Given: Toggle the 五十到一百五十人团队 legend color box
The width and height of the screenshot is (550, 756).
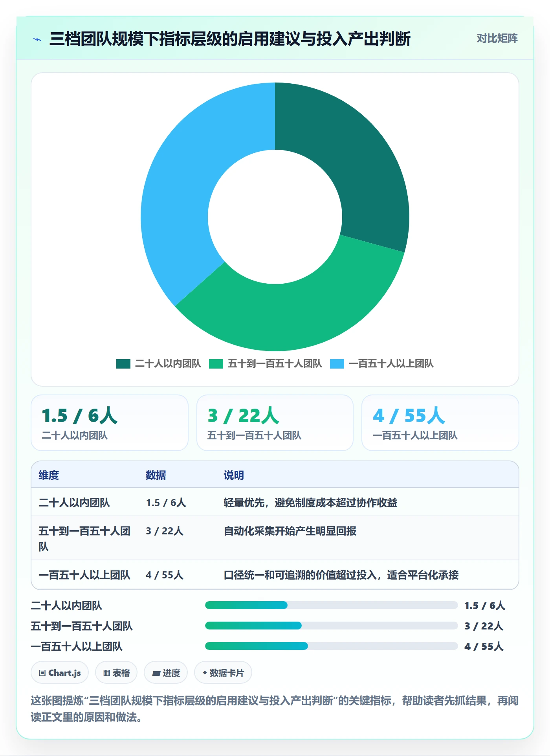Looking at the screenshot, I should tap(216, 364).
